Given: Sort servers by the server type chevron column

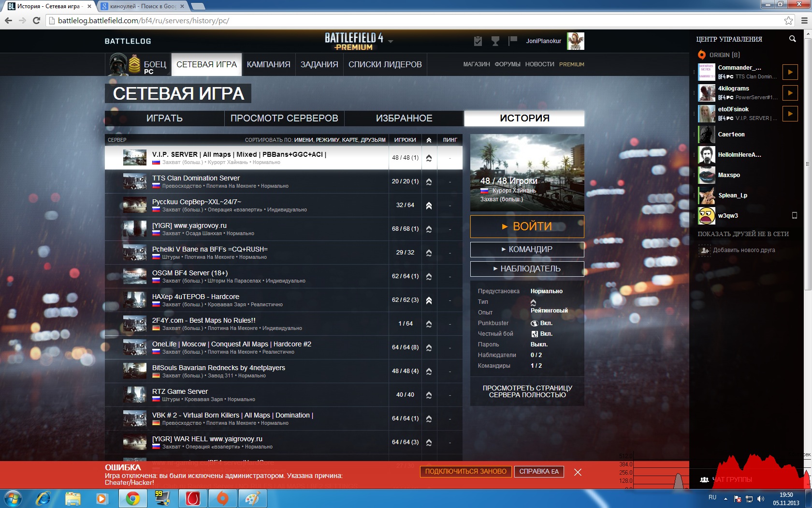Looking at the screenshot, I should pos(429,140).
